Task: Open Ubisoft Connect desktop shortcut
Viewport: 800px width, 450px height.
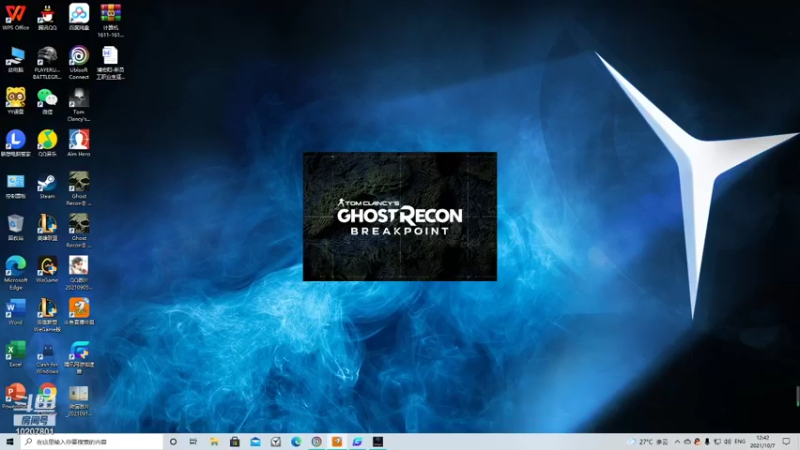Action: coord(79,63)
